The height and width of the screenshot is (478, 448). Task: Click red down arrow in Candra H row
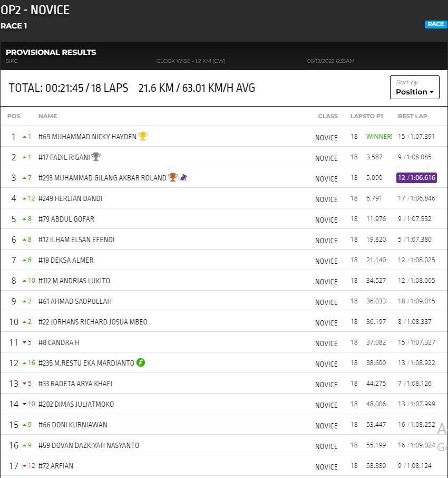24,342
